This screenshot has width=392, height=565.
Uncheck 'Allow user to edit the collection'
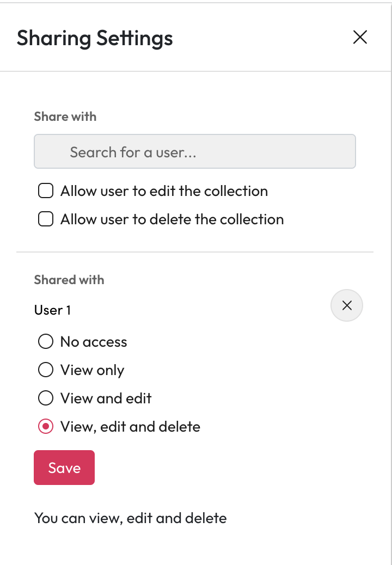coord(46,191)
